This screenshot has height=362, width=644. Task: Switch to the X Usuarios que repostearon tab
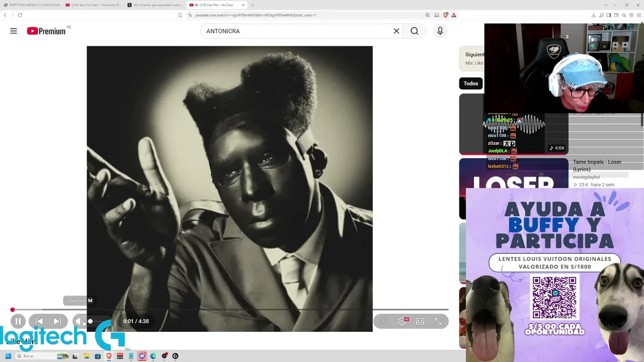[x=154, y=5]
